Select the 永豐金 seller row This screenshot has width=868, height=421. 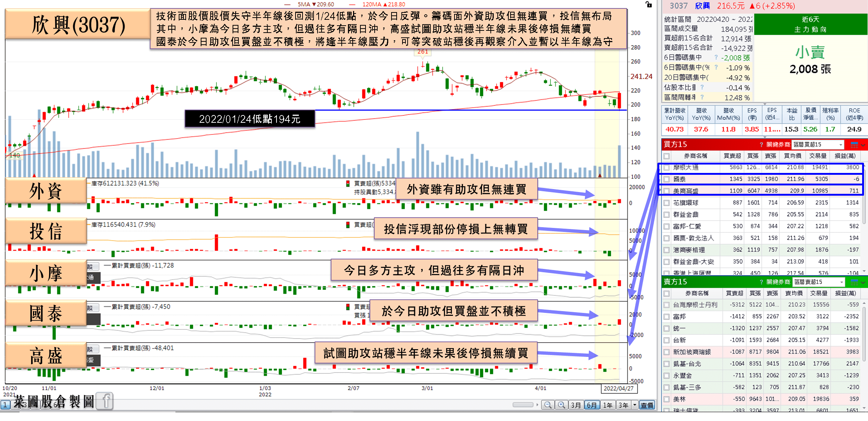(762, 376)
